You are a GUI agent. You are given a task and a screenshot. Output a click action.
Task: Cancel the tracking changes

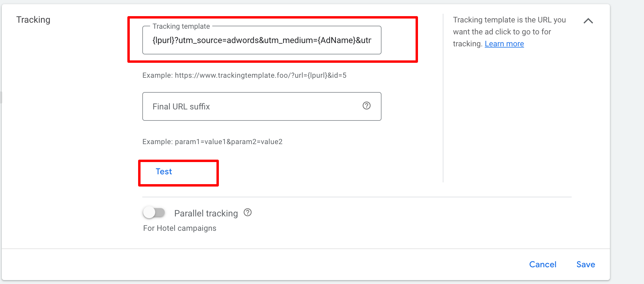(x=543, y=265)
